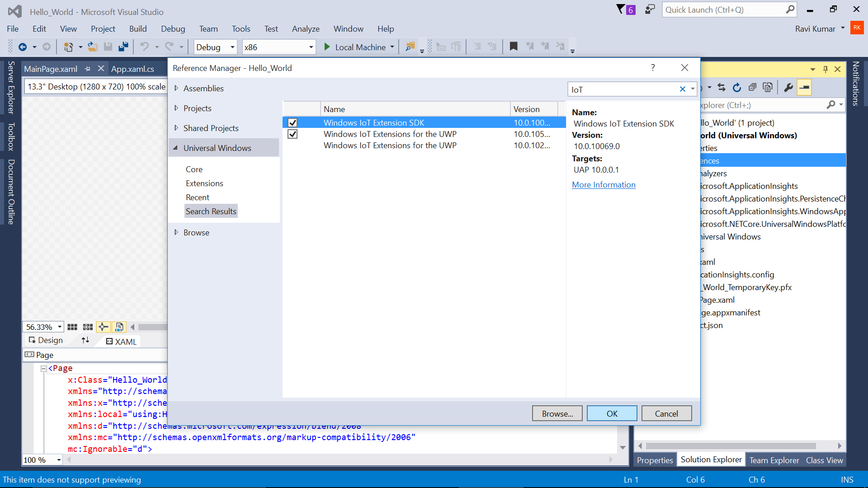Click the Browse... button
The width and height of the screenshot is (868, 488).
pos(557,413)
